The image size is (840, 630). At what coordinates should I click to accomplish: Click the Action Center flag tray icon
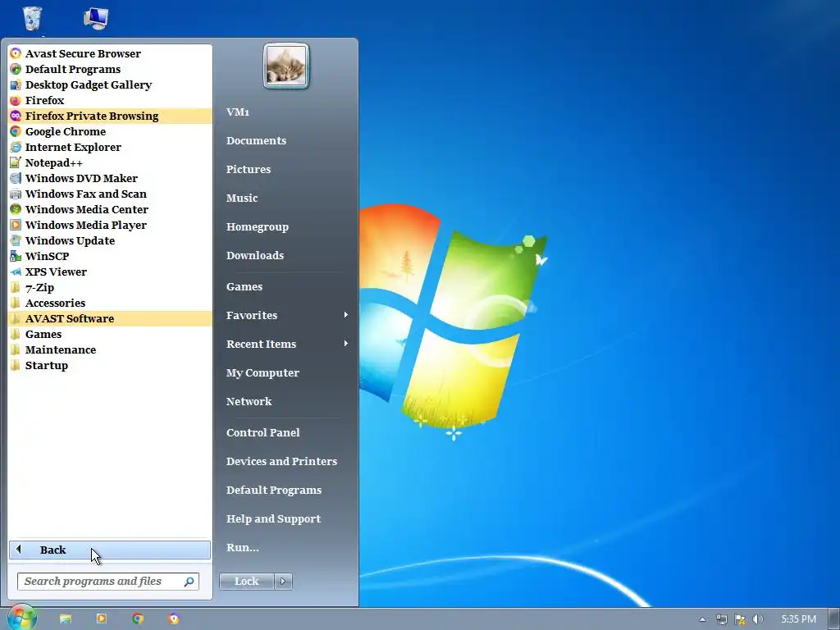[740, 619]
